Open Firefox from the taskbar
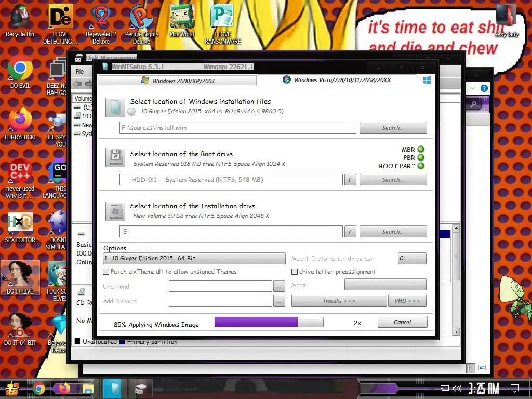Screen dimensions: 532x399 (63, 389)
